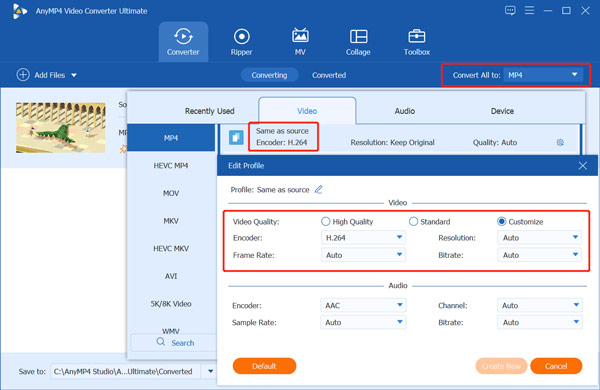
Task: Open the Ripper module
Action: pos(241,42)
